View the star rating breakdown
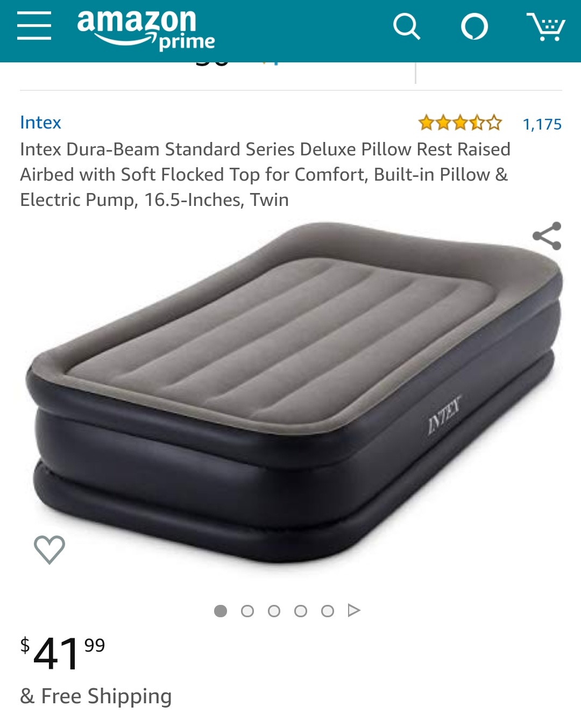 click(x=460, y=123)
